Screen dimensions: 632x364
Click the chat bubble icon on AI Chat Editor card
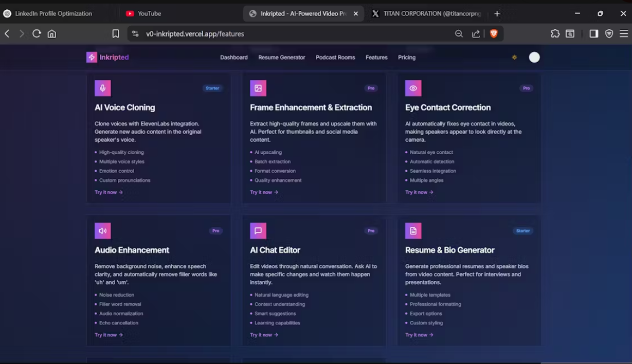pyautogui.click(x=258, y=231)
